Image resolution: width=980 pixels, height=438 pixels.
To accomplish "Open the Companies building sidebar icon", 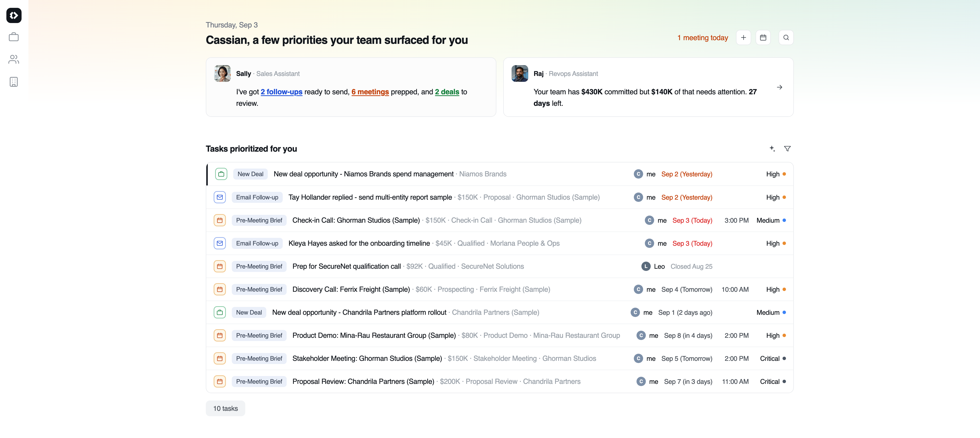I will click(14, 82).
